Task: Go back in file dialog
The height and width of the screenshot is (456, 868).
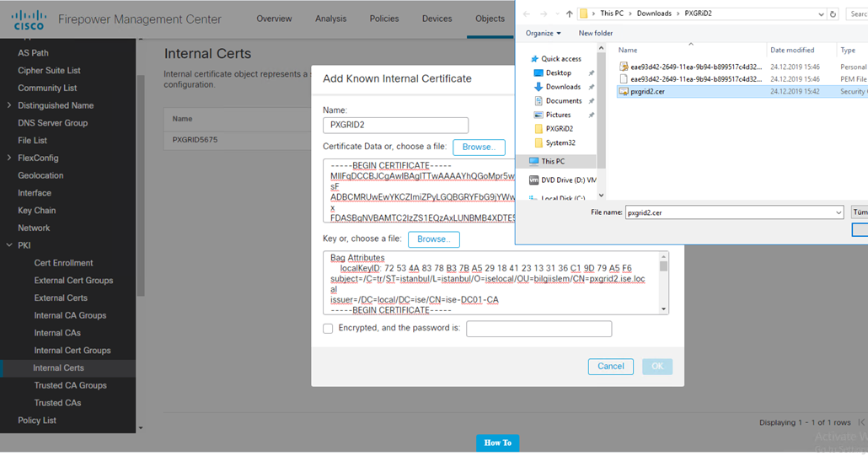Action: (x=527, y=13)
